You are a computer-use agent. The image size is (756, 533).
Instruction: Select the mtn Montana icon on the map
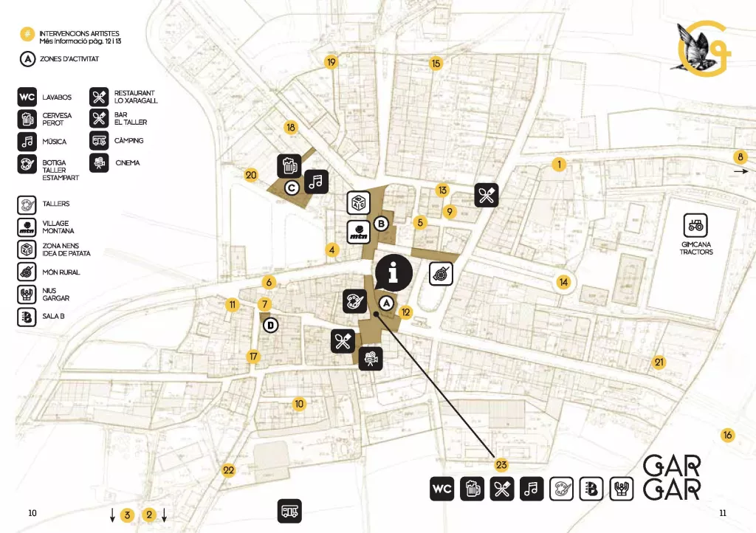click(x=359, y=232)
